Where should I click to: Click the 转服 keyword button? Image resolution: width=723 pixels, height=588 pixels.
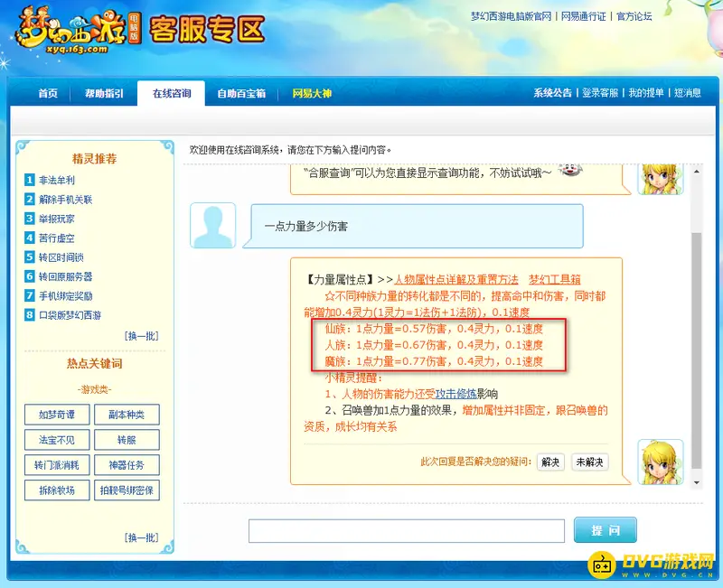pyautogui.click(x=127, y=440)
